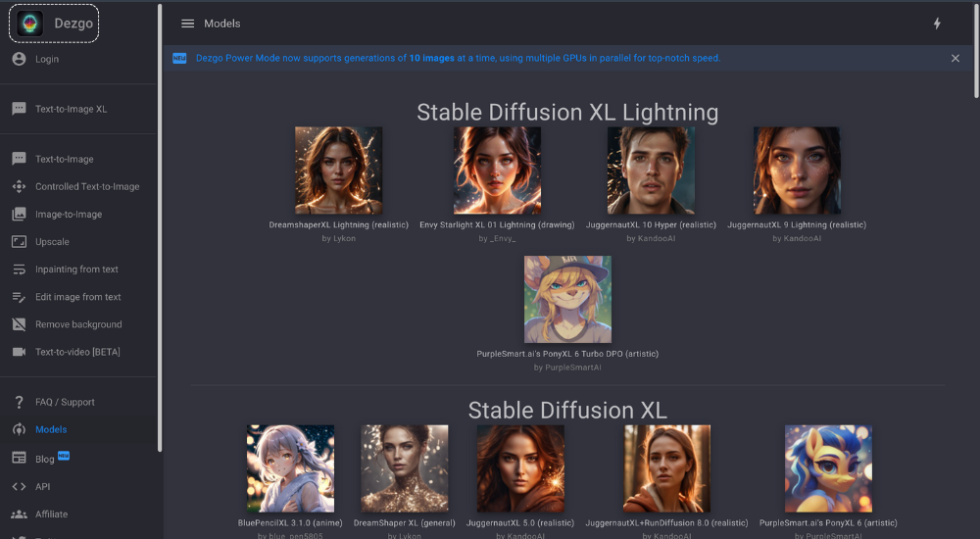Click the 'Stable Diffusion XL' section heading

567,411
